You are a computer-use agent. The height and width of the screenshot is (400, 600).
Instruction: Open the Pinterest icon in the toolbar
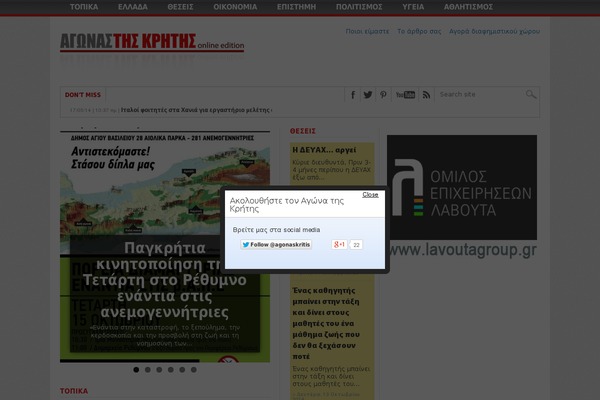click(x=383, y=95)
